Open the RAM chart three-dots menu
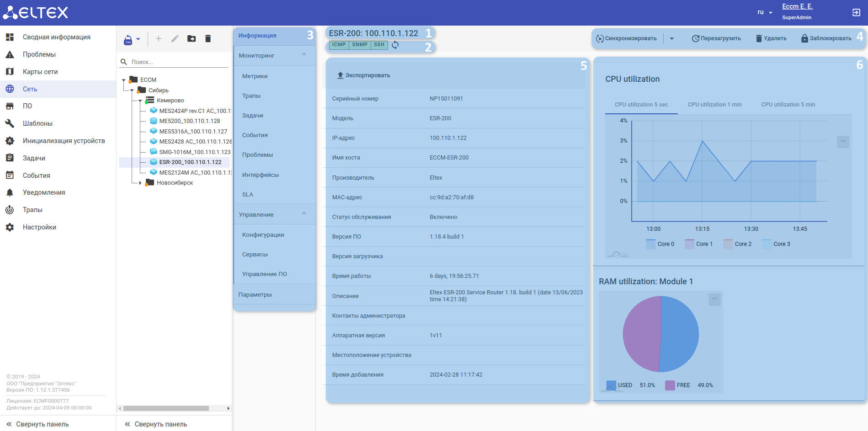This screenshot has width=868, height=431. [x=714, y=299]
